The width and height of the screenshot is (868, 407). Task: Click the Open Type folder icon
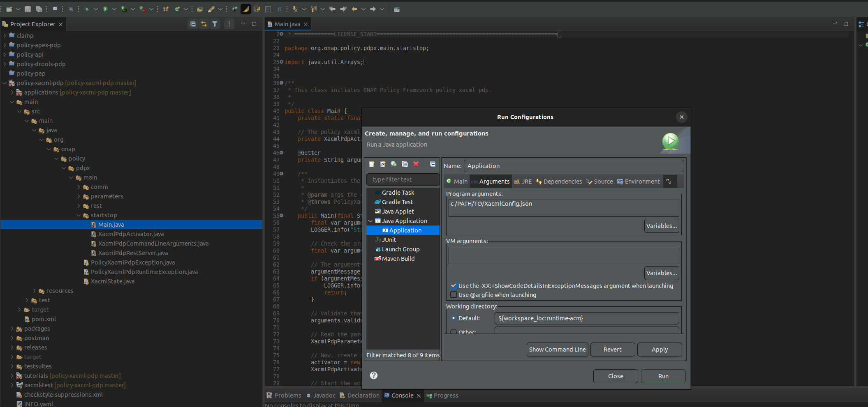200,9
